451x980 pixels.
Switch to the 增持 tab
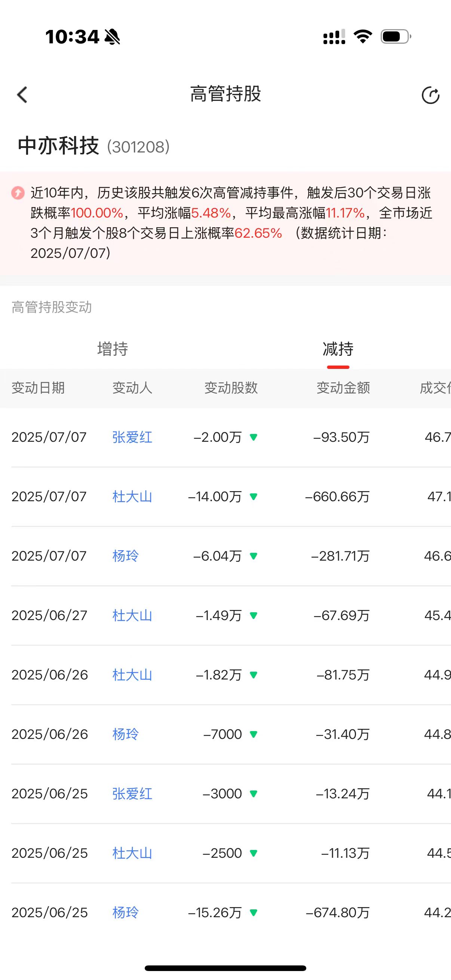pos(113,349)
